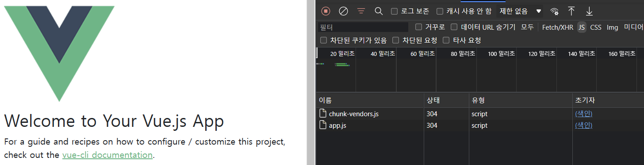Check 데이터 URL 숨기기 checkbox
Image resolution: width=644 pixels, height=165 pixels.
(x=454, y=27)
